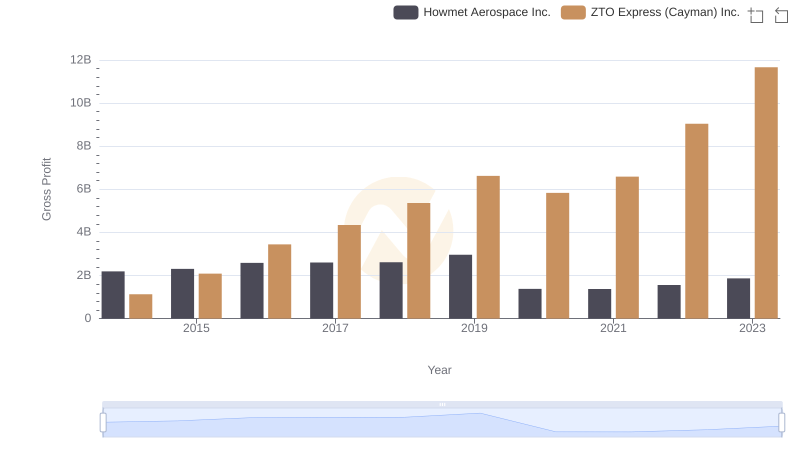Click the Year axis title

(x=439, y=370)
